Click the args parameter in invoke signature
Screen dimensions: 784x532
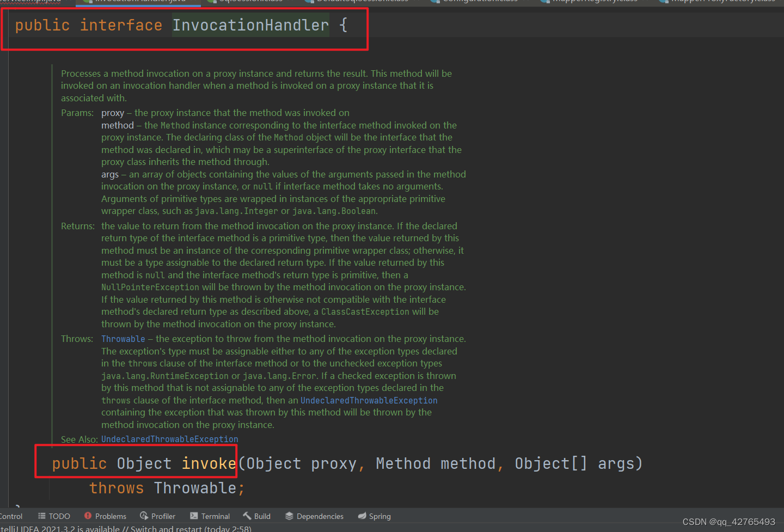(616, 463)
